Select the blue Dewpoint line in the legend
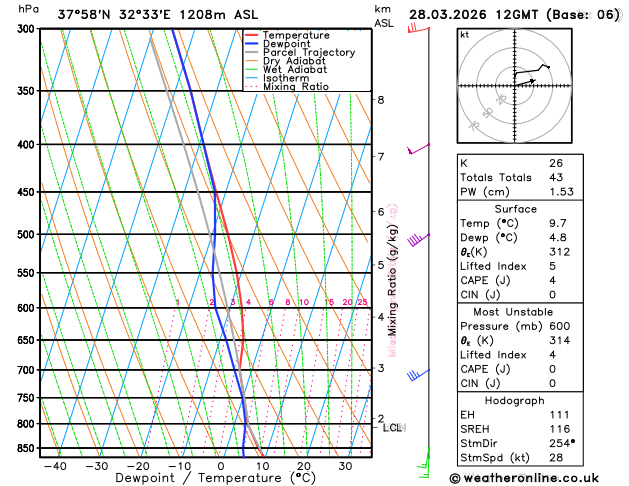The image size is (629, 486). pyautogui.click(x=252, y=44)
